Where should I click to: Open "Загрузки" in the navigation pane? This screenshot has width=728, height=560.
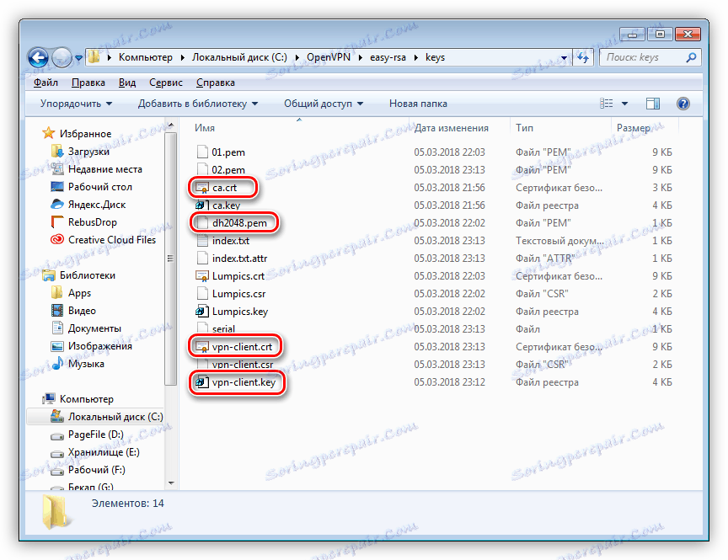pos(88,152)
